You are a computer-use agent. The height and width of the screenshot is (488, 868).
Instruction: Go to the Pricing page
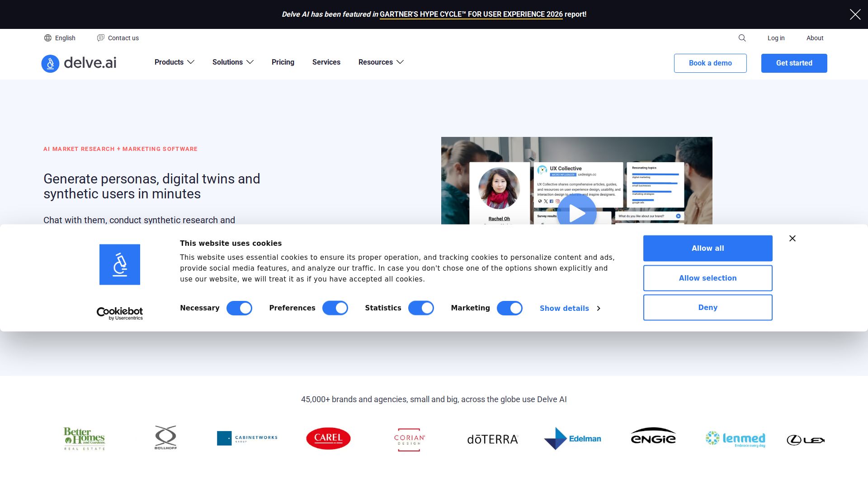[283, 62]
